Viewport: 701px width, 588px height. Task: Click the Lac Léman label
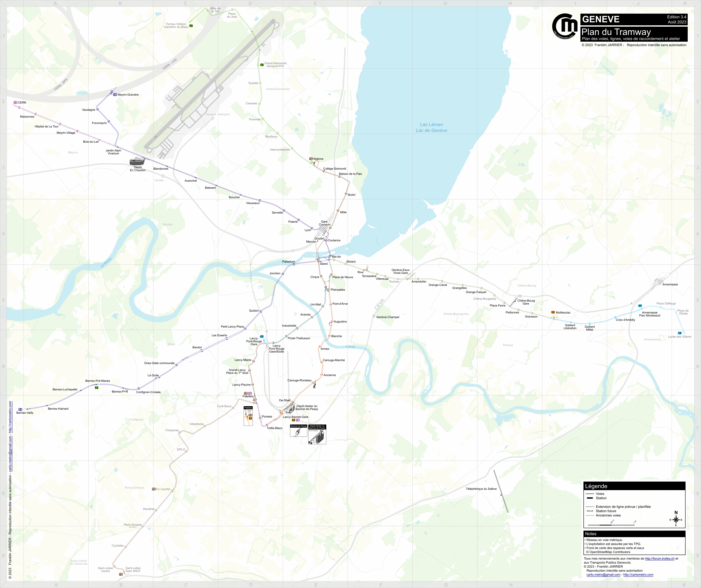(x=431, y=124)
